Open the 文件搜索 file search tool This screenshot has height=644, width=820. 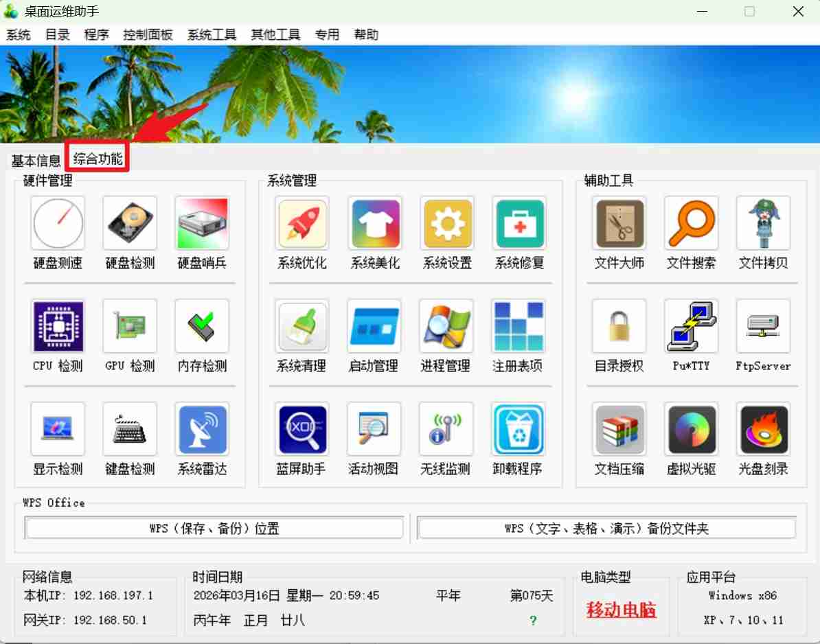(x=691, y=223)
